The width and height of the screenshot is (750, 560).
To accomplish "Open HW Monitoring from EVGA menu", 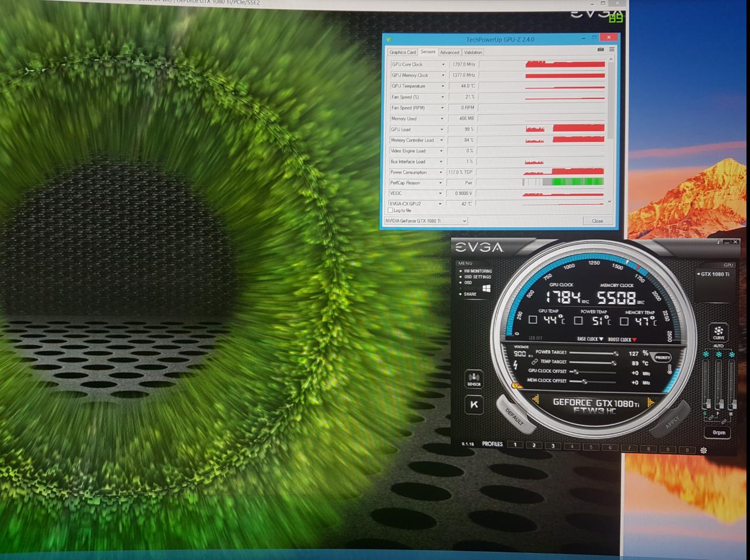I will [478, 271].
